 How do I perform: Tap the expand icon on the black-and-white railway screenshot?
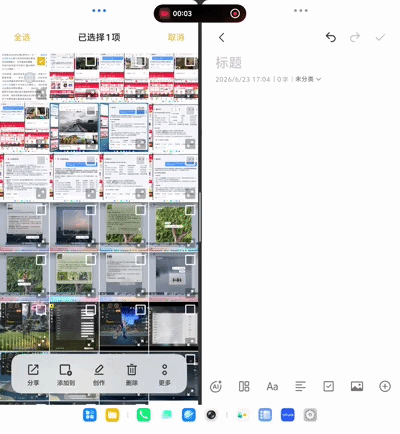click(x=91, y=144)
